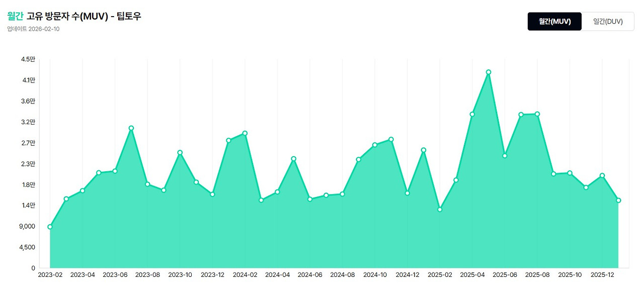This screenshot has height=296, width=644.
Task: Switch to the 일간(DUV) tab
Action: tap(608, 22)
